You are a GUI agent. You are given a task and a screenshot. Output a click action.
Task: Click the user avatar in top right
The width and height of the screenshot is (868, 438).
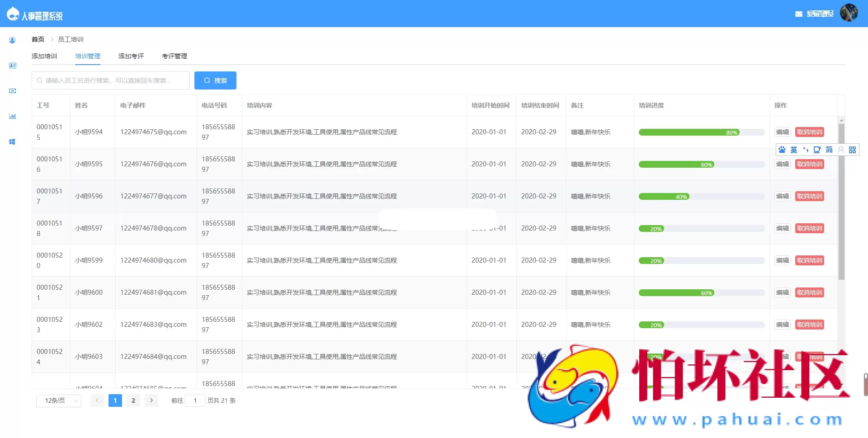pos(849,13)
